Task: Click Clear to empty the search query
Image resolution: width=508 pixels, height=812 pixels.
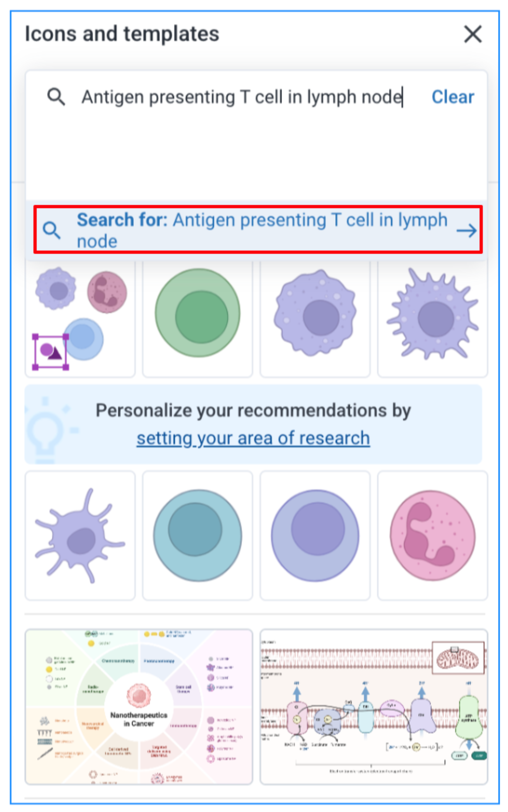Action: [x=453, y=97]
